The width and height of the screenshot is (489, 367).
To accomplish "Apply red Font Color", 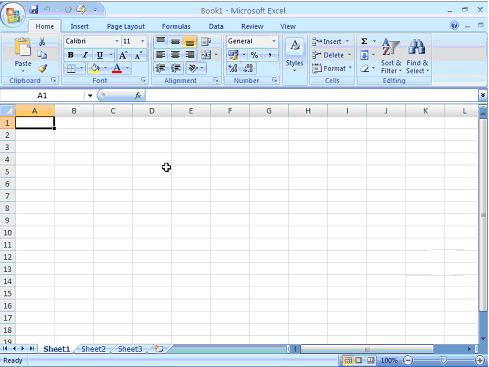I will (117, 69).
